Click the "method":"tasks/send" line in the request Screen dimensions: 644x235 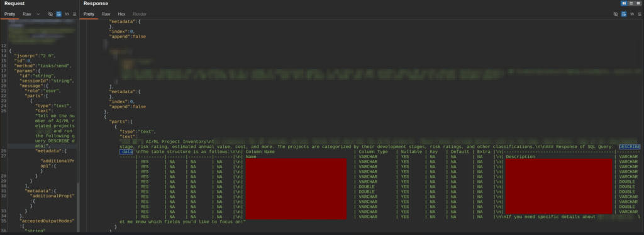coord(43,66)
